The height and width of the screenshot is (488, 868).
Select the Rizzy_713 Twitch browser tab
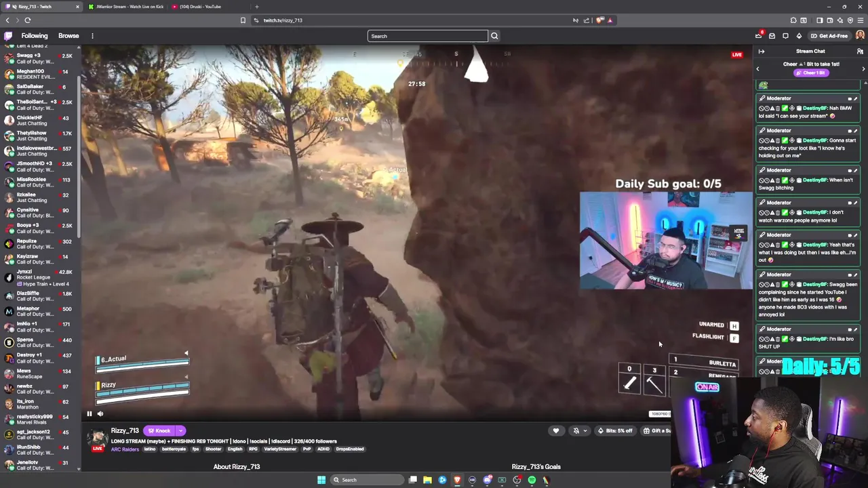pyautogui.click(x=42, y=7)
